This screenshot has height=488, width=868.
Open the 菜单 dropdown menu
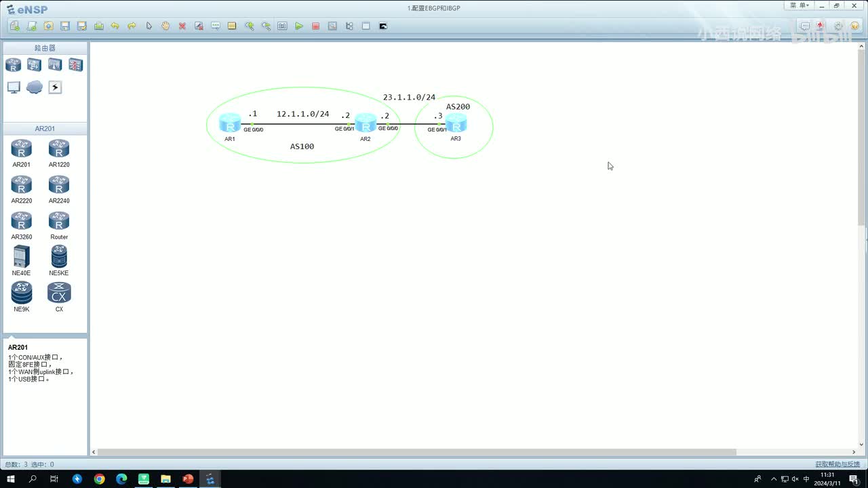click(800, 5)
